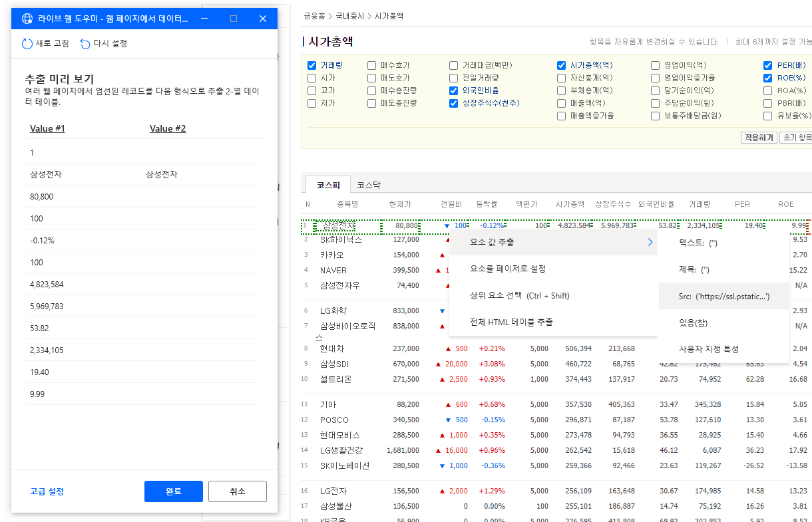812x522 pixels.
Task: Select 있음(참) in submenu
Action: pyautogui.click(x=723, y=323)
